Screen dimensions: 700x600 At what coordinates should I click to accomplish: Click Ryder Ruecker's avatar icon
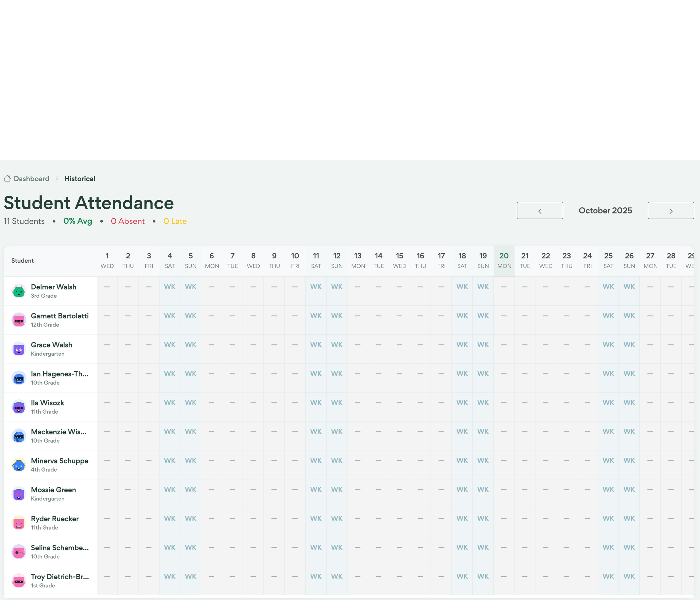(19, 523)
